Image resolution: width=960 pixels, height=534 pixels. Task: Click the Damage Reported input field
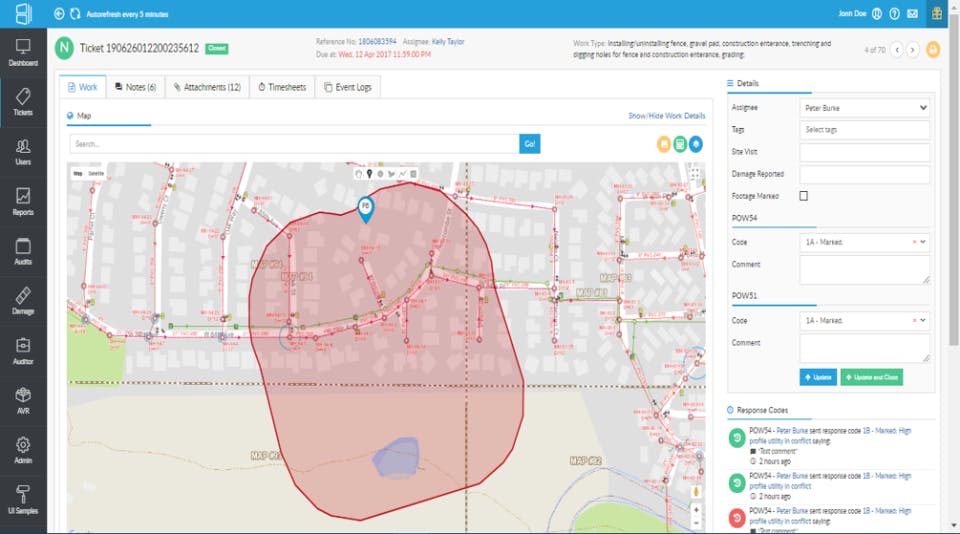(x=864, y=174)
